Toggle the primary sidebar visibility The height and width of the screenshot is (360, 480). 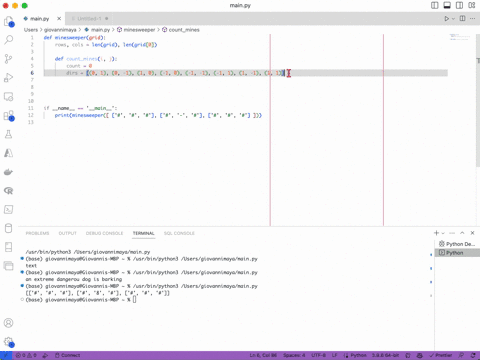tap(435, 5)
